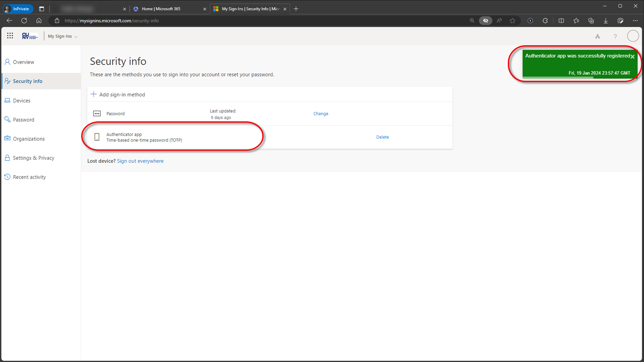Open the tab actions menu button
644x362 pixels.
pos(42,9)
